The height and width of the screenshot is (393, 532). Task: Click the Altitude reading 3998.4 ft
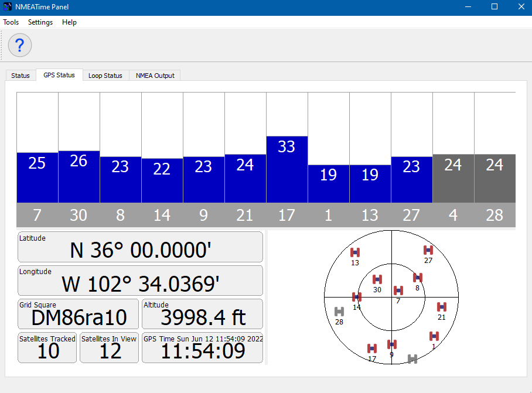tap(203, 317)
